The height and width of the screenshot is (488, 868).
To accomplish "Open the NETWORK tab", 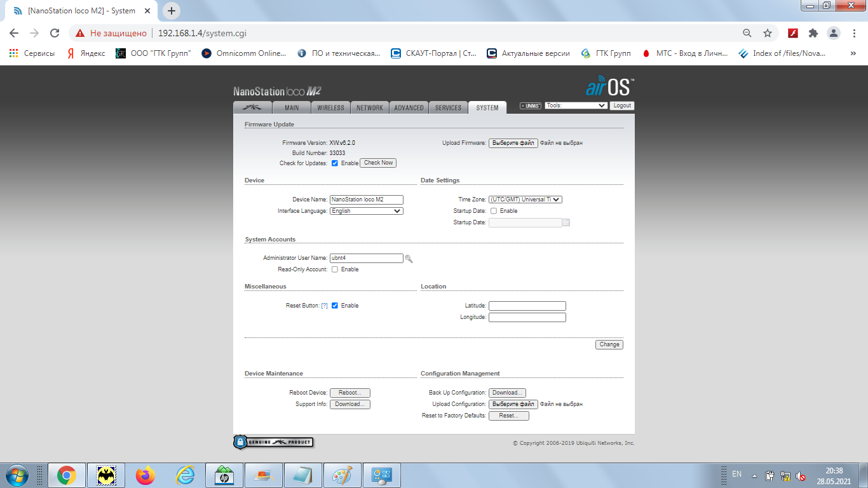I will coord(369,107).
